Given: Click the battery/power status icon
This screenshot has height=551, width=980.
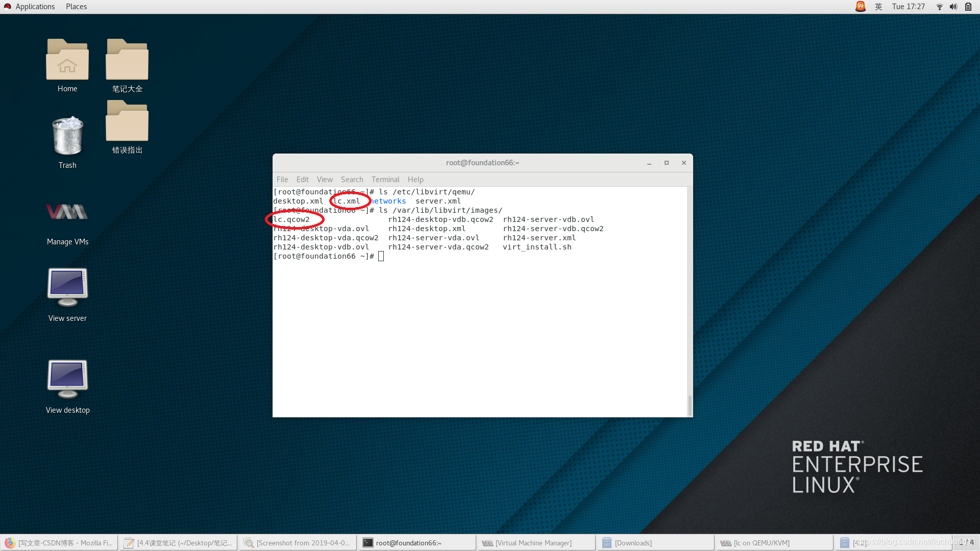Looking at the screenshot, I should point(968,7).
